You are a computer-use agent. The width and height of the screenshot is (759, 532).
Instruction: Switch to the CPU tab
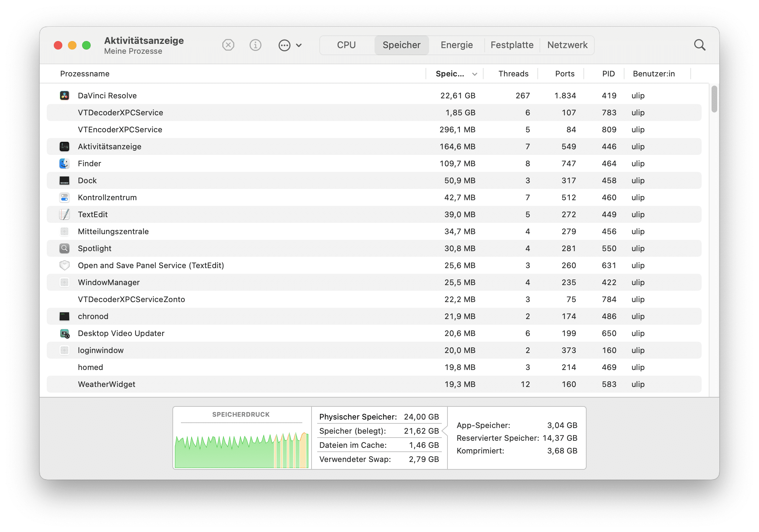coord(346,45)
